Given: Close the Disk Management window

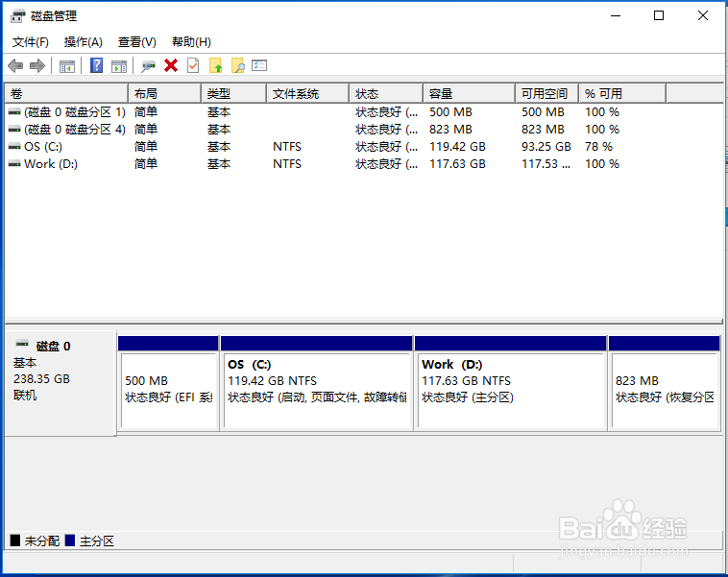Looking at the screenshot, I should point(702,15).
